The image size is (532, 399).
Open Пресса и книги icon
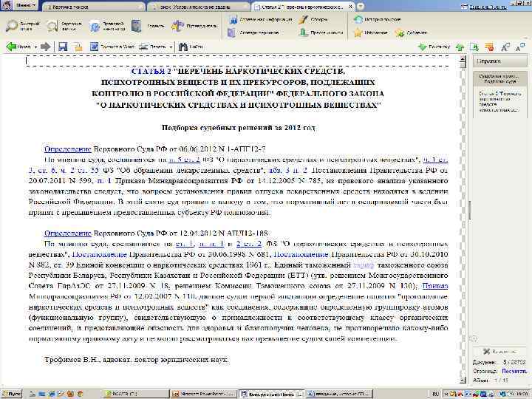[x=304, y=33]
